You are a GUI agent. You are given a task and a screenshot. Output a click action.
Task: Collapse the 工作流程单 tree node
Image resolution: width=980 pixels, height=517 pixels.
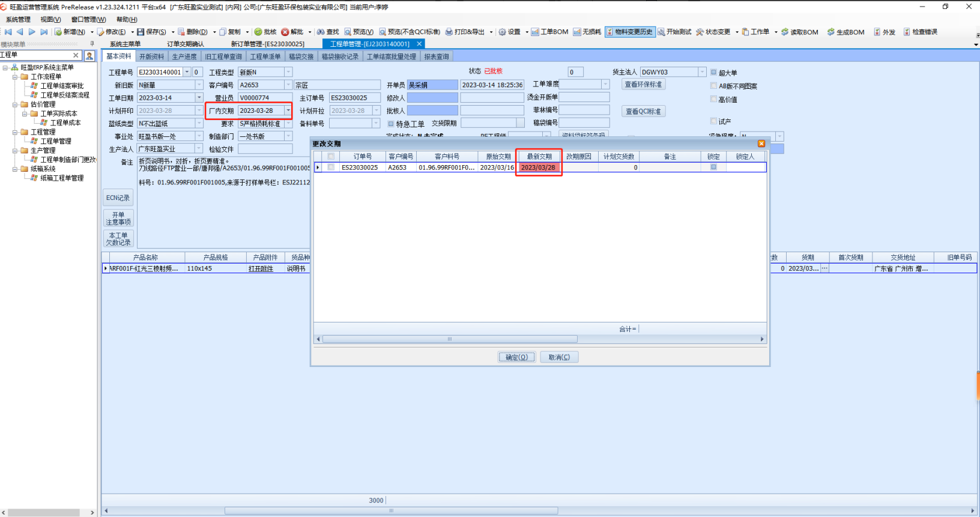coord(15,77)
